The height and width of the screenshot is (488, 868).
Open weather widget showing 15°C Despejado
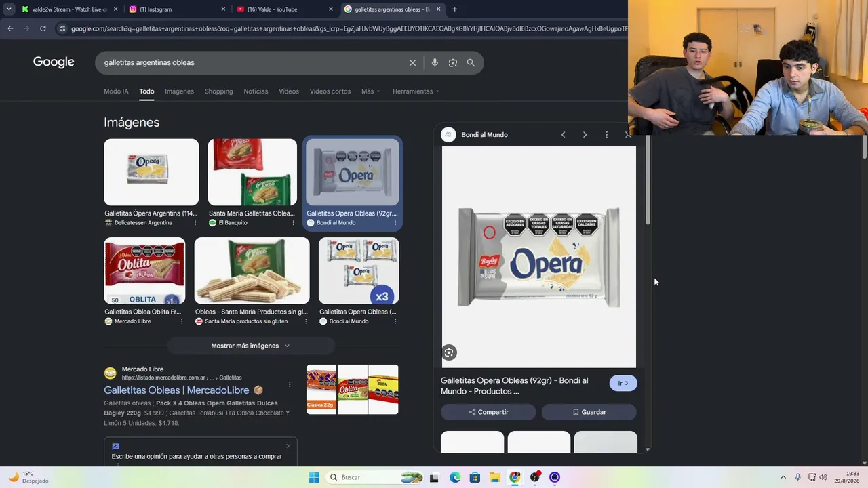tap(28, 477)
